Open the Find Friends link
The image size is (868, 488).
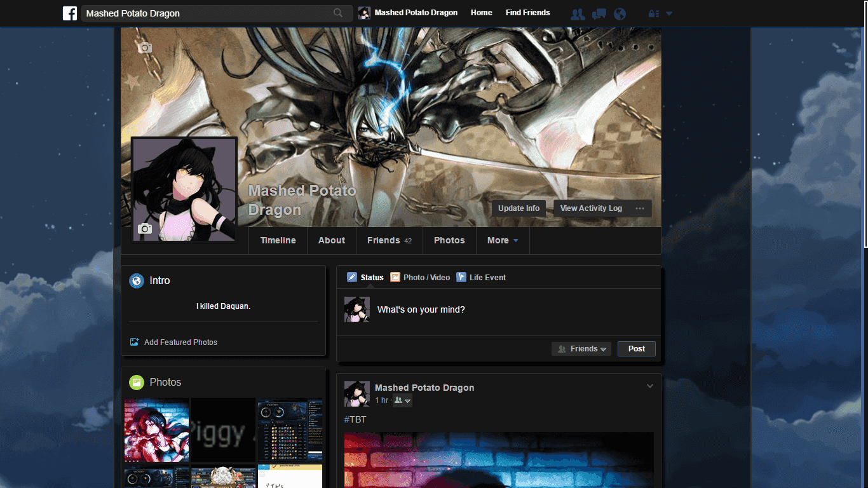coord(528,13)
